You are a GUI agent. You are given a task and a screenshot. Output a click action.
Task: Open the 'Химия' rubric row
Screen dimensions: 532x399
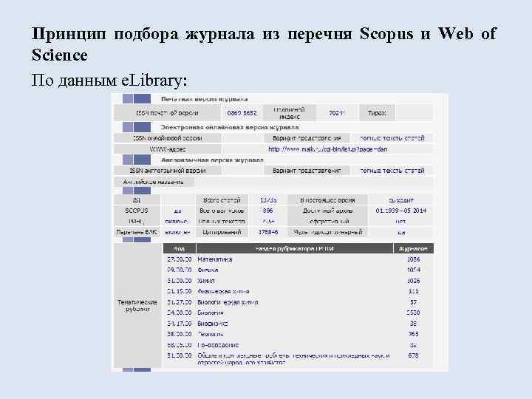click(206, 281)
